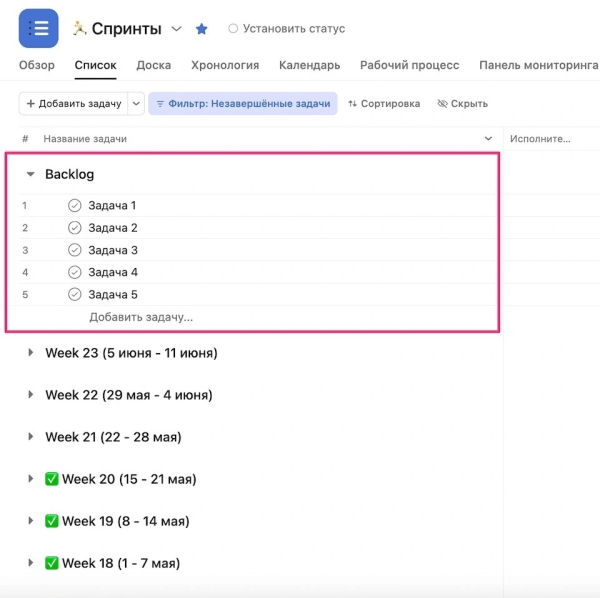Click the Добавить задачу button
The width and height of the screenshot is (600, 598).
click(x=73, y=103)
